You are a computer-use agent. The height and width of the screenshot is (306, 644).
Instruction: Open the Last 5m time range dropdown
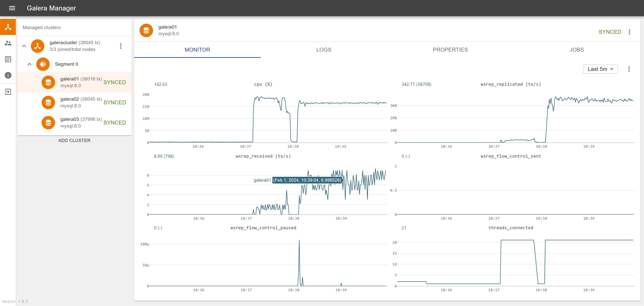(x=600, y=69)
